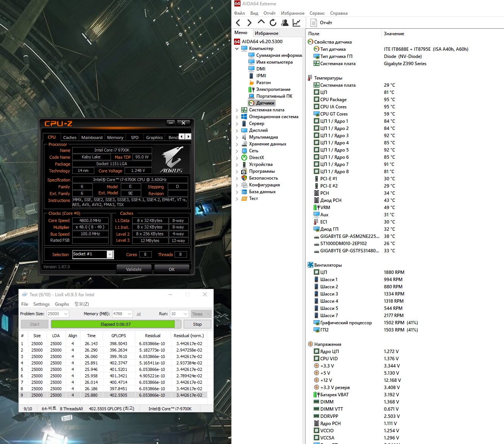Select Тест tree node
Image resolution: width=504 pixels, height=444 pixels.
(250, 199)
